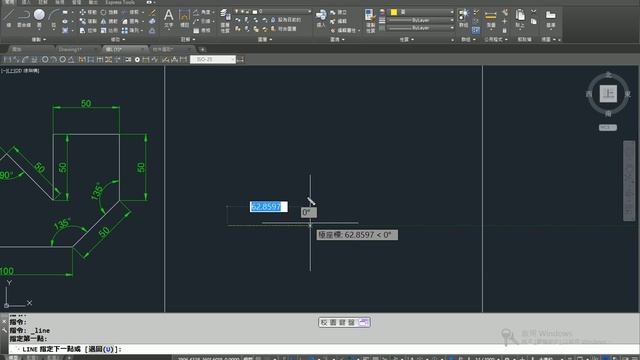The height and width of the screenshot is (360, 640).
Task: Click the Erase pencil icon
Action: coord(152,12)
